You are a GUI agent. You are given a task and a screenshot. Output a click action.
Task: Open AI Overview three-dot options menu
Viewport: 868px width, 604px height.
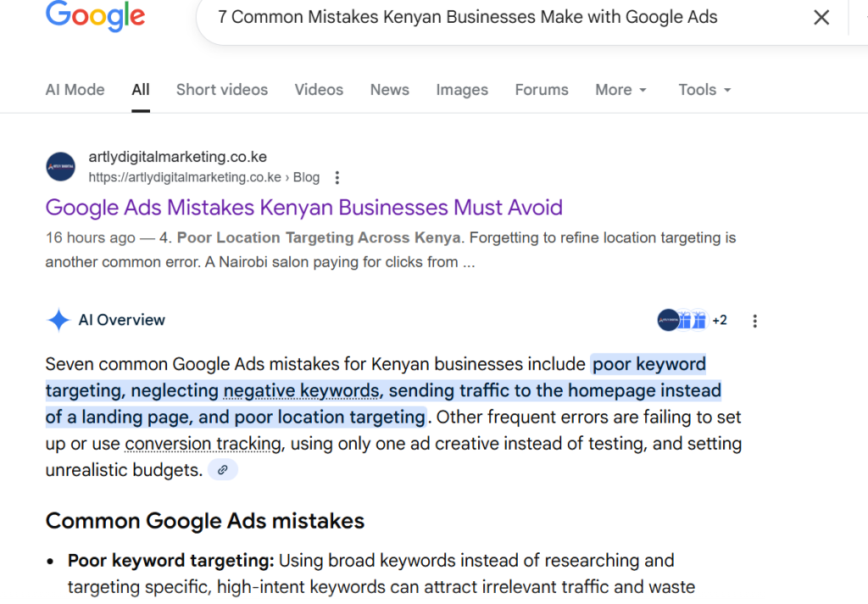754,321
